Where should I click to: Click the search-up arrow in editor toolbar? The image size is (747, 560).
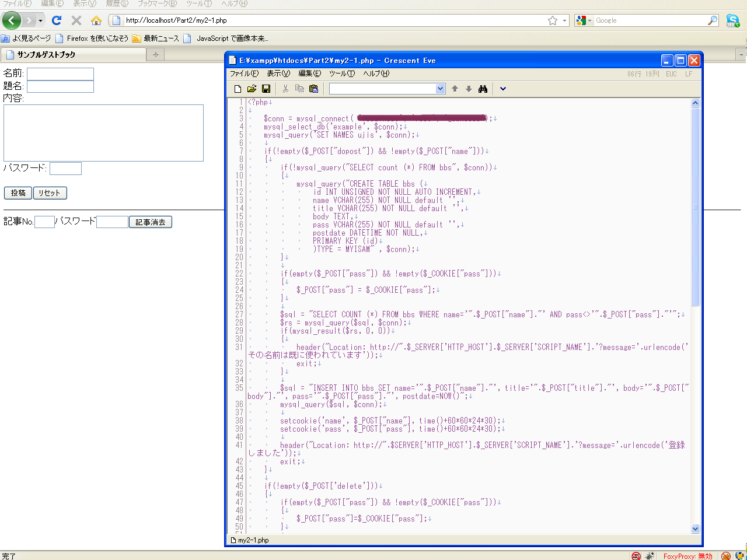[x=455, y=89]
